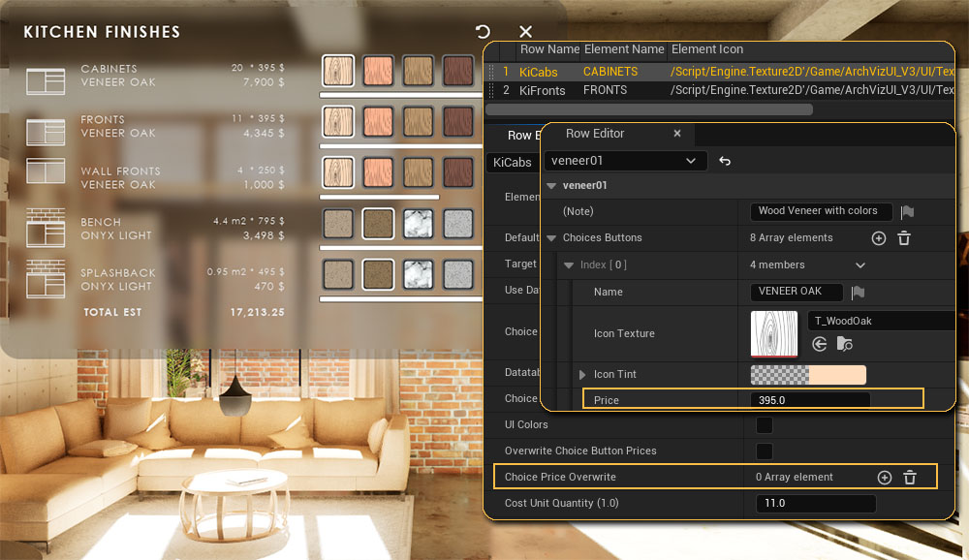Delete all Choices Buttons array elements
Image resolution: width=969 pixels, height=560 pixels.
[904, 238]
